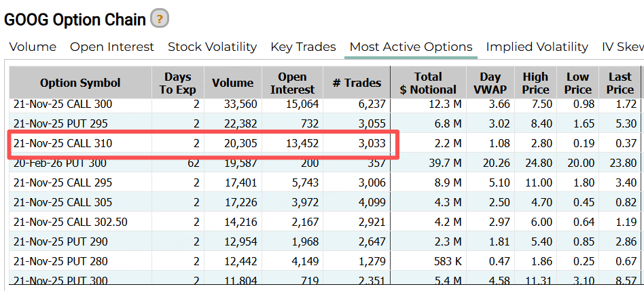
Task: Open the Stock Volatility tab
Action: (x=212, y=47)
